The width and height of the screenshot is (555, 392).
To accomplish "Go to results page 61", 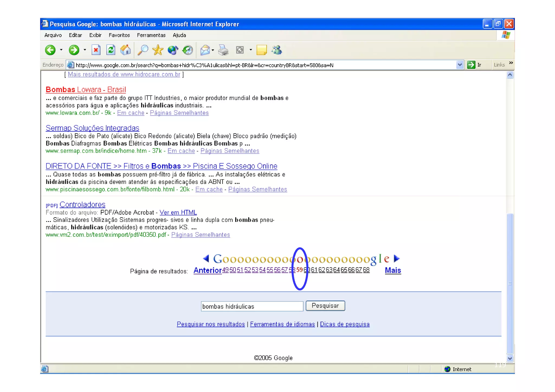I will point(314,270).
